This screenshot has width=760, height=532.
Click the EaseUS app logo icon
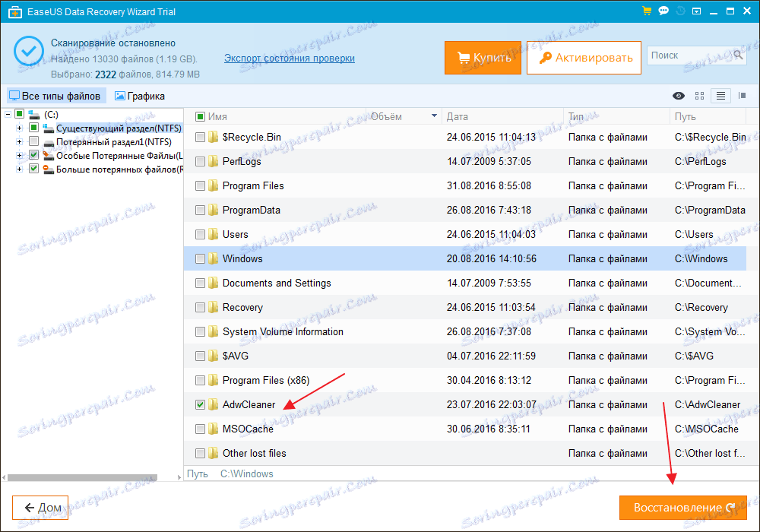[15, 11]
